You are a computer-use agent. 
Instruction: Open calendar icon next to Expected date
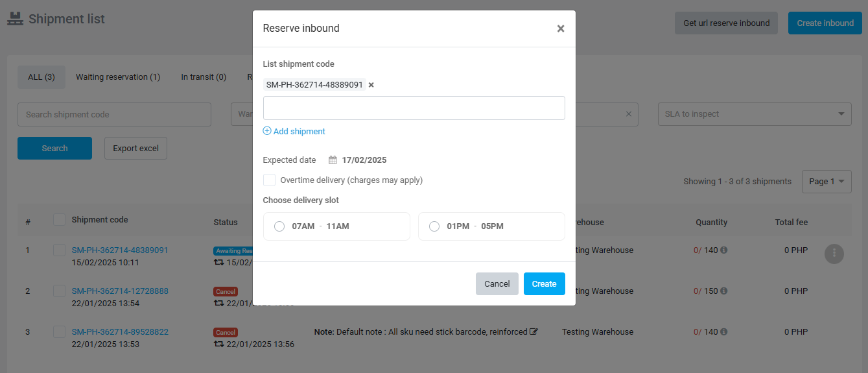[333, 160]
